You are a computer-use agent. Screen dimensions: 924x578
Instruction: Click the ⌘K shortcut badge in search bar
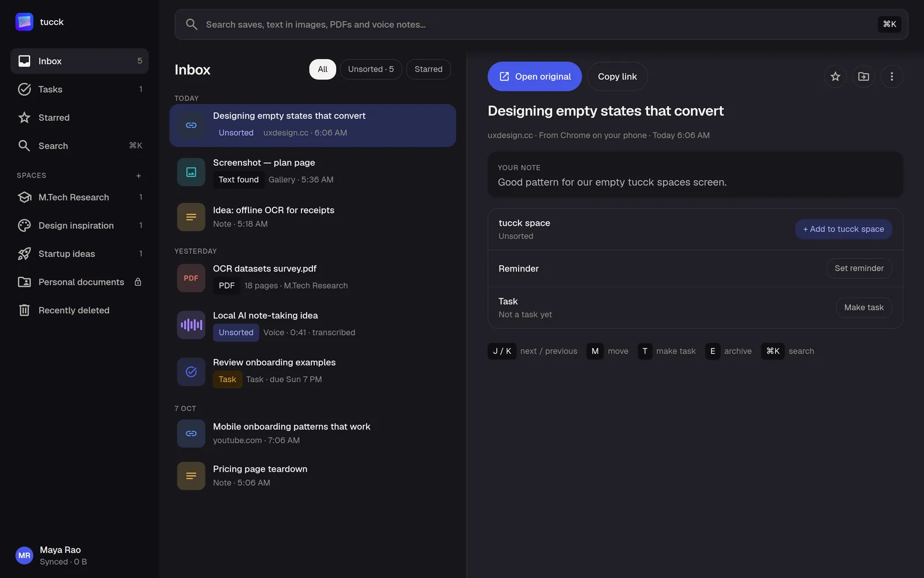(889, 24)
